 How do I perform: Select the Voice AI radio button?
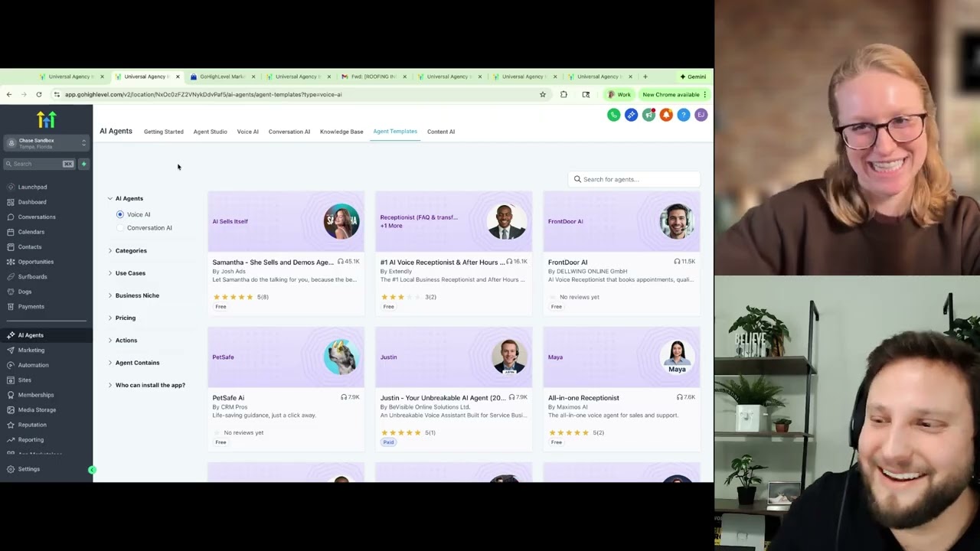pyautogui.click(x=120, y=214)
